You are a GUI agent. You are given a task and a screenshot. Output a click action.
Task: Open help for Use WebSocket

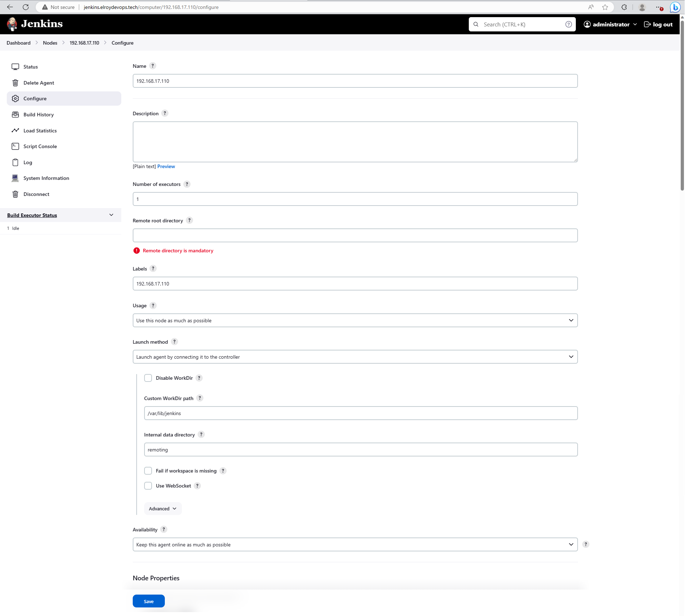click(x=197, y=486)
